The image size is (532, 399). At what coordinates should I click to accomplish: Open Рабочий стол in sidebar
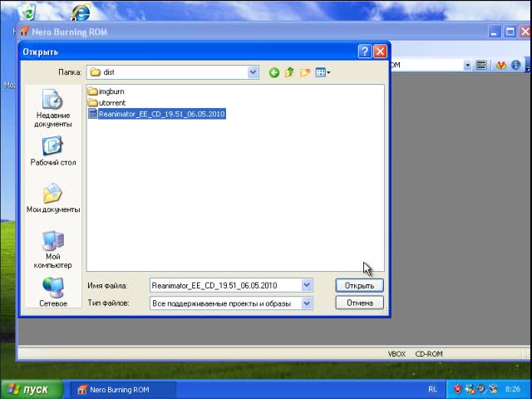[53, 151]
